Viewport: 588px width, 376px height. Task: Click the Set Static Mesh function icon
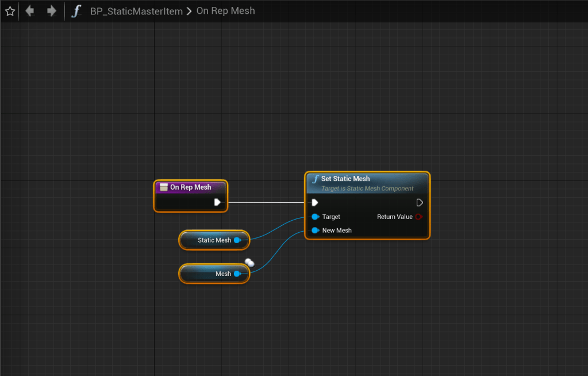click(315, 179)
